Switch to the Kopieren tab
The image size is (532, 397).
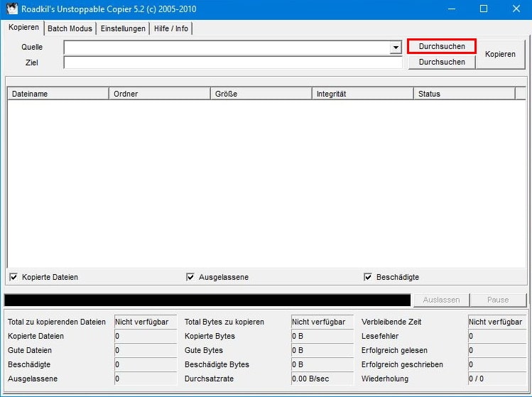click(23, 28)
